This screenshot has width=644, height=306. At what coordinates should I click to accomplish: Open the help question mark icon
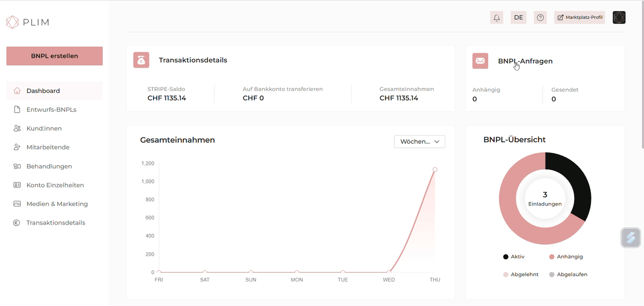tap(540, 18)
